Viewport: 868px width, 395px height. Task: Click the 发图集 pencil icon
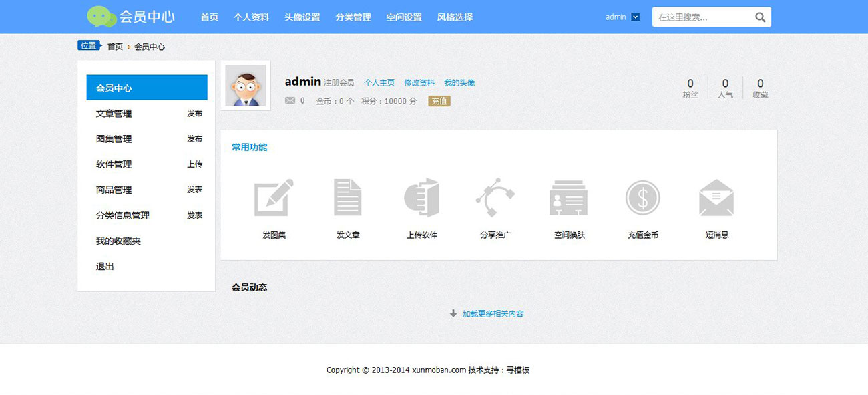pyautogui.click(x=274, y=197)
